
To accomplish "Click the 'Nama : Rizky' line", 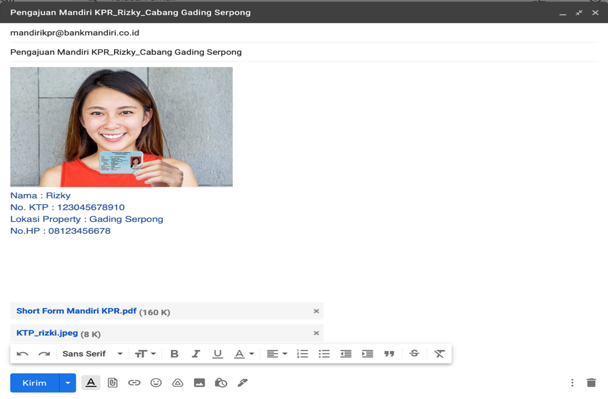I will pos(40,195).
